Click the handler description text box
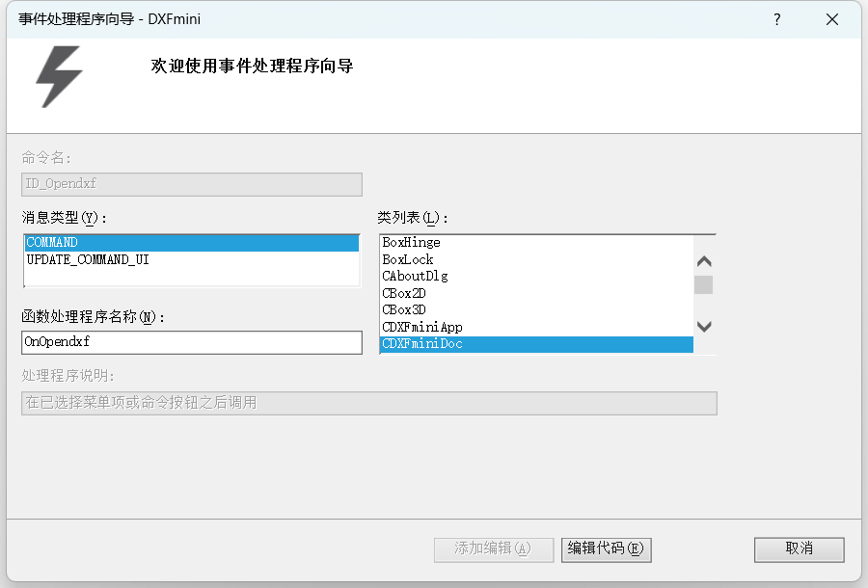This screenshot has height=588, width=868. pos(368,403)
